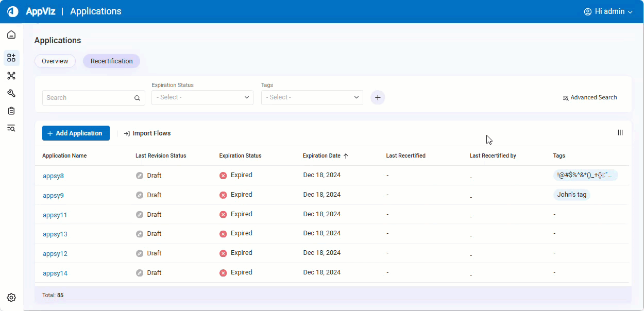This screenshot has height=311, width=644.
Task: Click the Add Application button
Action: (76, 133)
